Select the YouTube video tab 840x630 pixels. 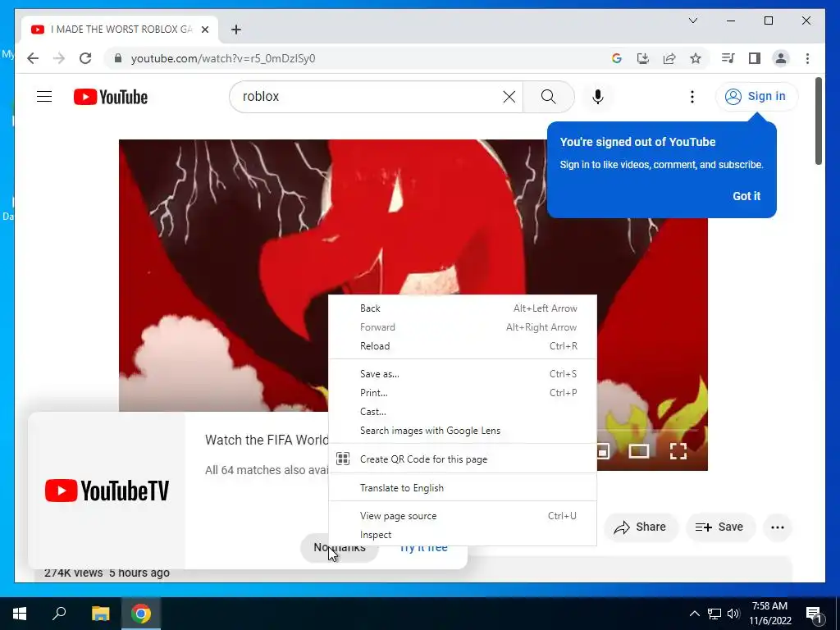point(120,30)
